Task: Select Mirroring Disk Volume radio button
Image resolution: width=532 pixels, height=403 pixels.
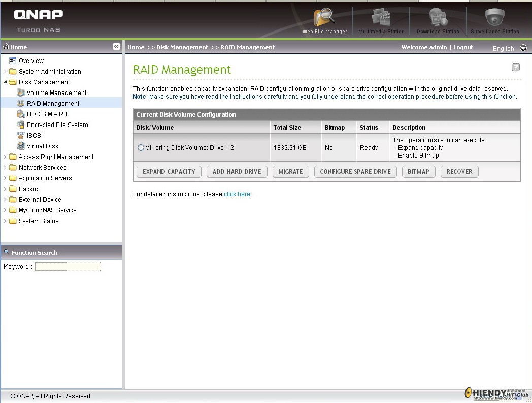Action: point(141,147)
